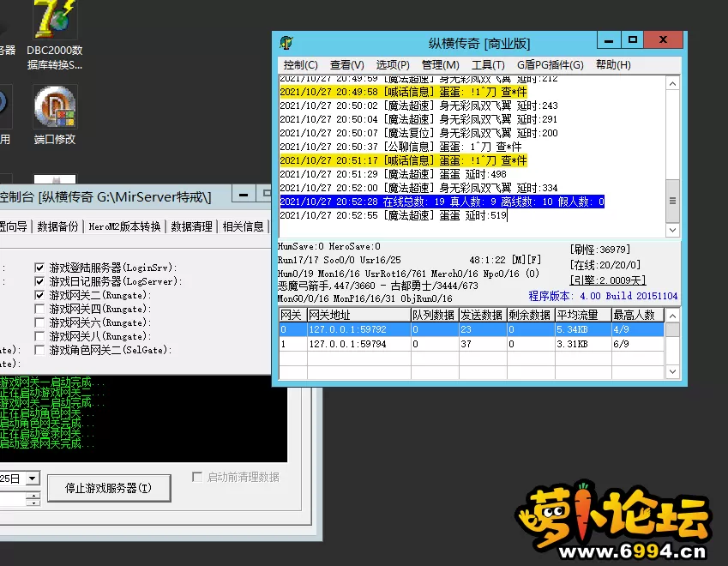The width and height of the screenshot is (728, 566).
Task: Click the 最高人数 column header
Action: click(637, 315)
